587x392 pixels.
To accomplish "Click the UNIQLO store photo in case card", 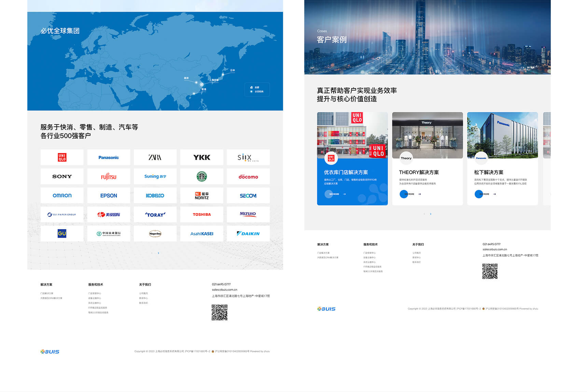I will click(x=352, y=135).
